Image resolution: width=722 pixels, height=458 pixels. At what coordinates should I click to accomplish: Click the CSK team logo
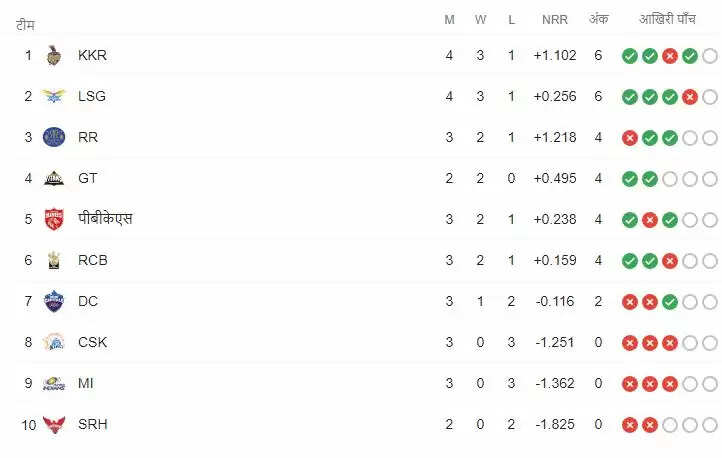(x=53, y=342)
